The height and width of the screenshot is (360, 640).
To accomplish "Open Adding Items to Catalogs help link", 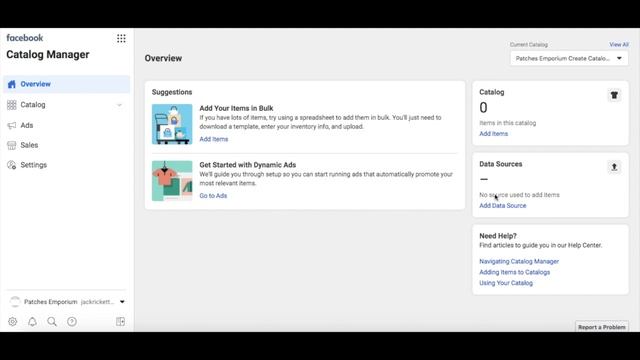I will click(x=514, y=272).
